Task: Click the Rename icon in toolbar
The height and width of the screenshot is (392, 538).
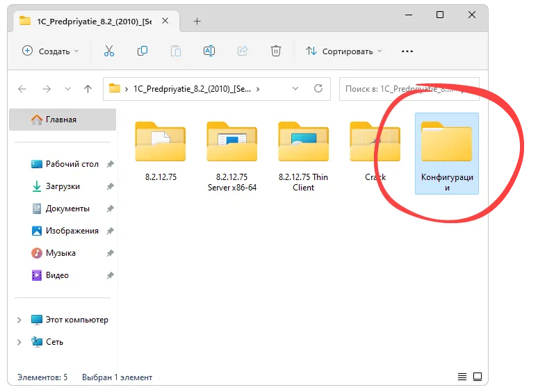Action: [209, 51]
